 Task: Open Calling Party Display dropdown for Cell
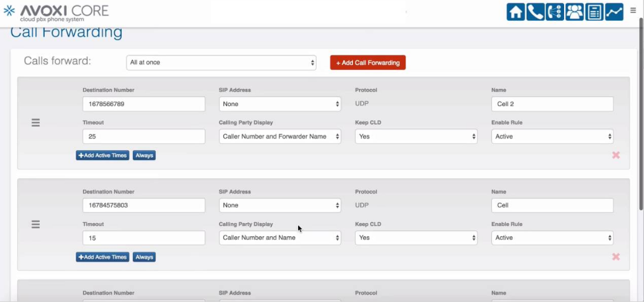[x=280, y=238]
